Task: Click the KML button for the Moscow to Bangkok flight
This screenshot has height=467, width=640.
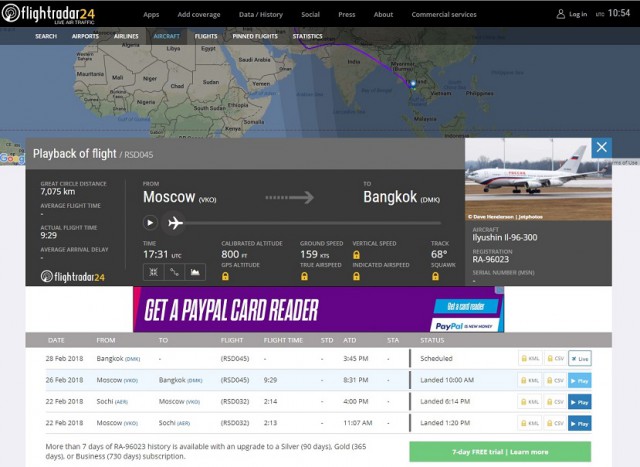Action: (530, 380)
